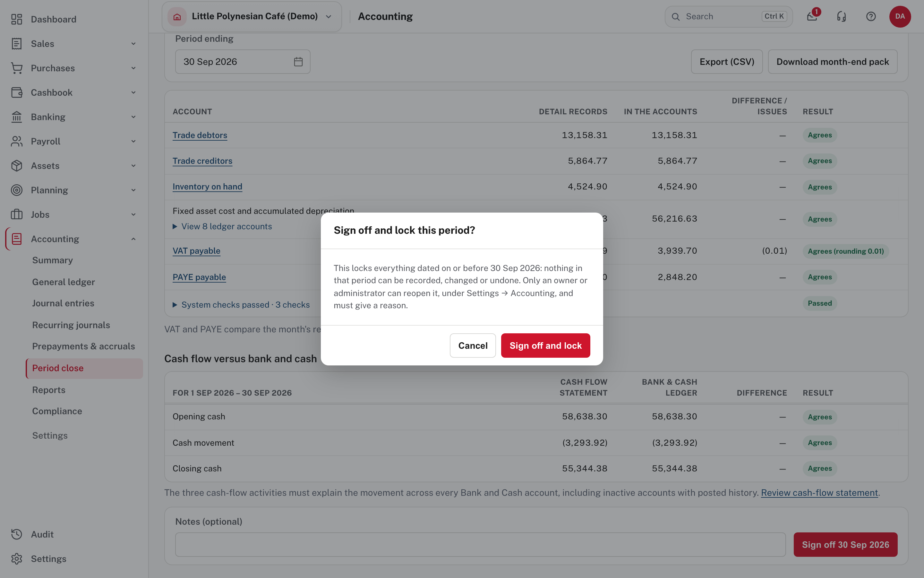Image resolution: width=924 pixels, height=578 pixels.
Task: Click the Sign off 30 Sep 2026 button
Action: (x=845, y=545)
